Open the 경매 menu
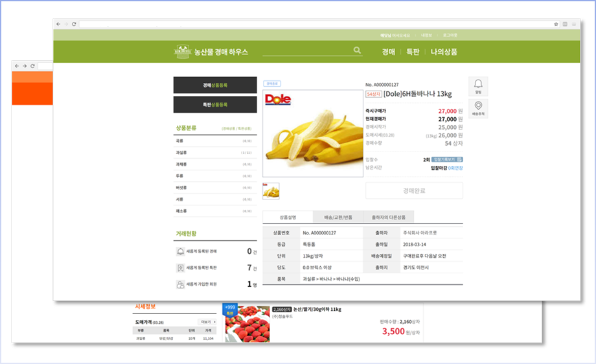 point(389,52)
